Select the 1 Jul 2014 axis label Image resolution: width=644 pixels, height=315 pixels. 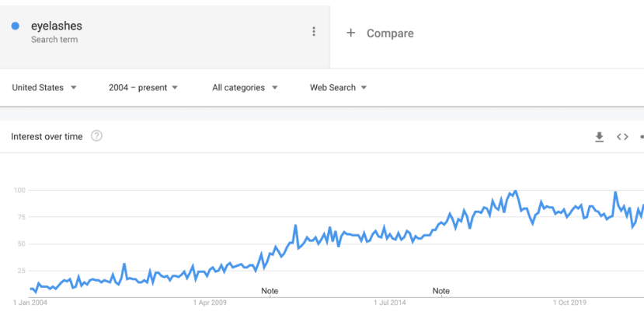[x=390, y=303]
